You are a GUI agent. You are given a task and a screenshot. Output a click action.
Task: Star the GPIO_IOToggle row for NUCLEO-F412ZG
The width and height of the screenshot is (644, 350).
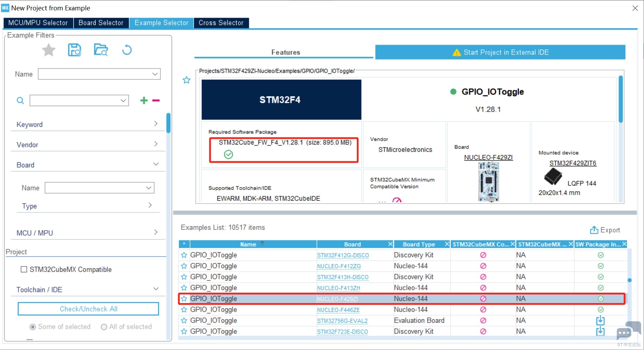click(184, 266)
